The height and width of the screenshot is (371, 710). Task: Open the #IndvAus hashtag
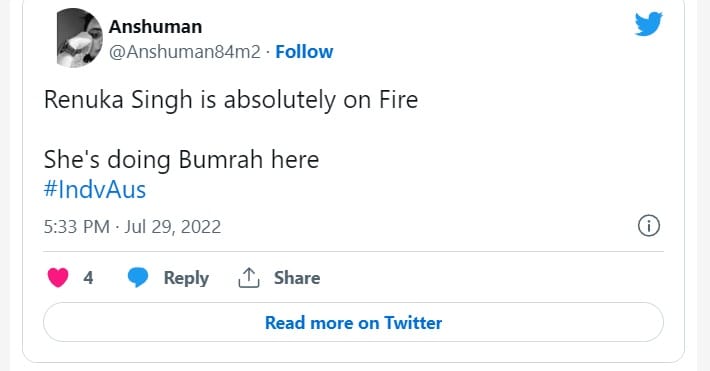point(95,189)
